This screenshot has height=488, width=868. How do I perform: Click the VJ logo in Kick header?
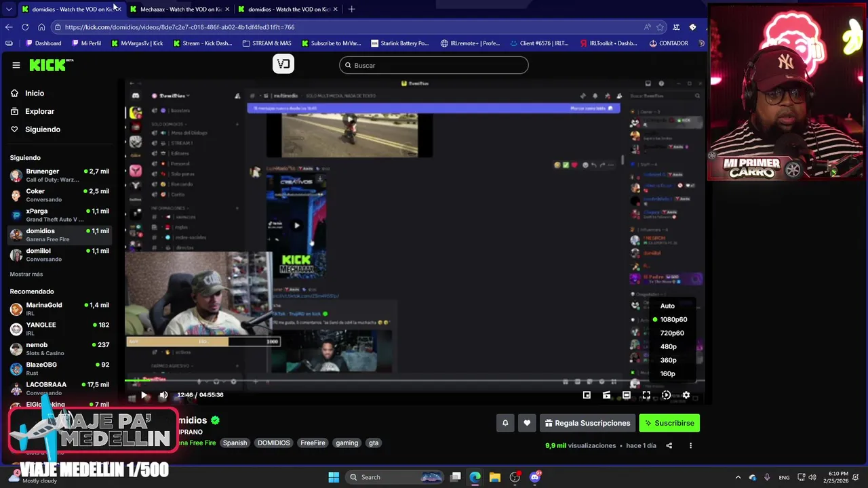pyautogui.click(x=283, y=64)
